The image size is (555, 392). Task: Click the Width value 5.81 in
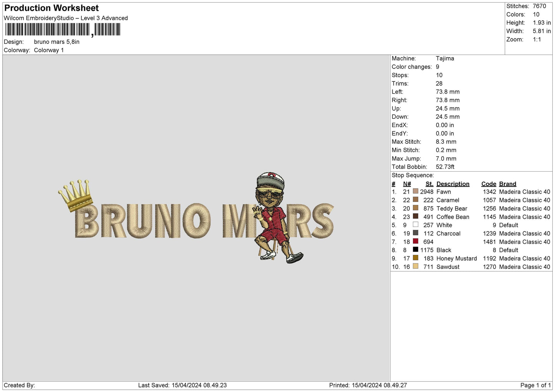[542, 31]
